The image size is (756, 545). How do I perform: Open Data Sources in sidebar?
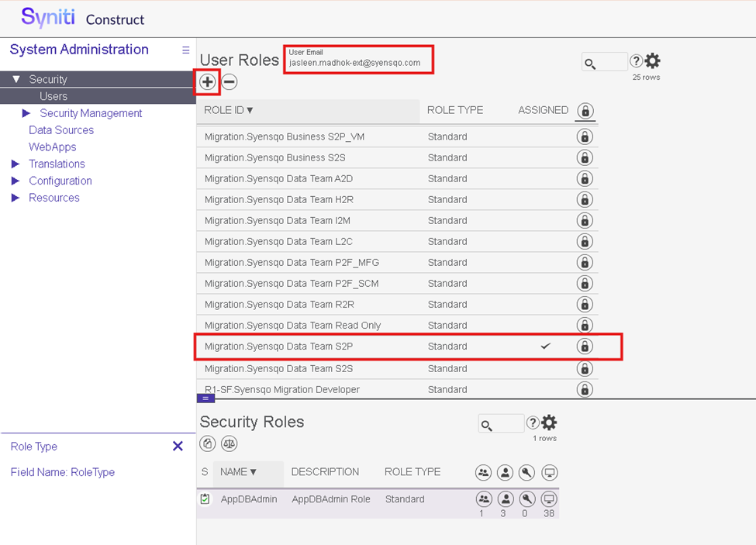(x=61, y=130)
